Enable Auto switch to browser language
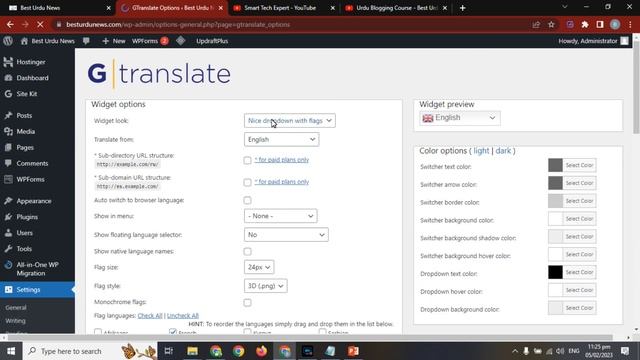The height and width of the screenshot is (360, 640). tap(247, 200)
